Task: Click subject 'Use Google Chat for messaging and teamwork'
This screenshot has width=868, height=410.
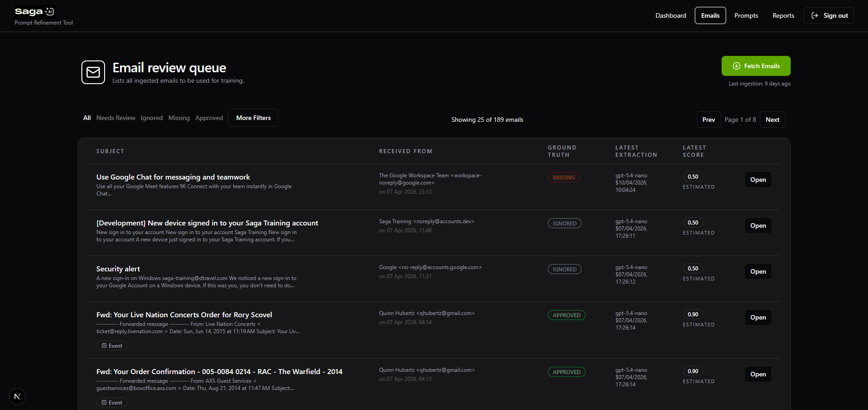Action: [x=173, y=177]
